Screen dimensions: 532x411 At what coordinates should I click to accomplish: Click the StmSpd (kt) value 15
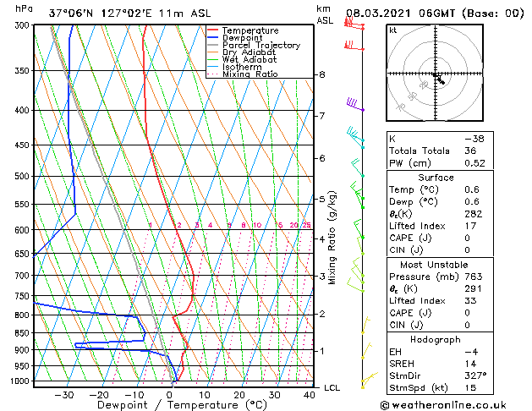(x=470, y=387)
